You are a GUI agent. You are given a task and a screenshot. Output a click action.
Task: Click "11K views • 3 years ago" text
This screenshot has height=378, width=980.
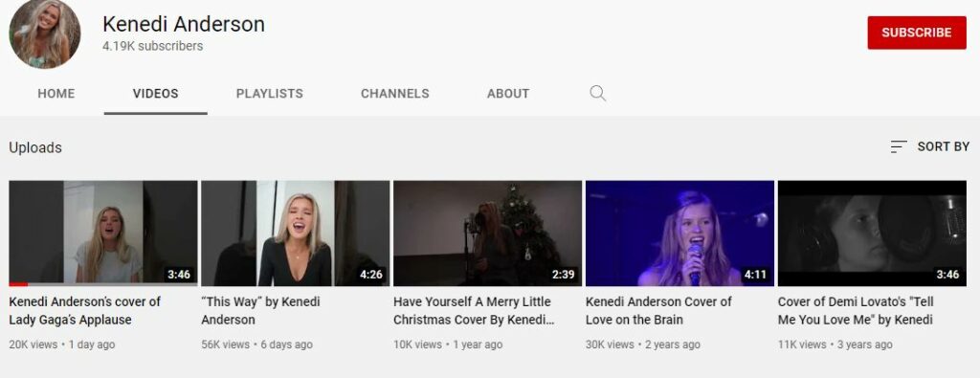835,345
